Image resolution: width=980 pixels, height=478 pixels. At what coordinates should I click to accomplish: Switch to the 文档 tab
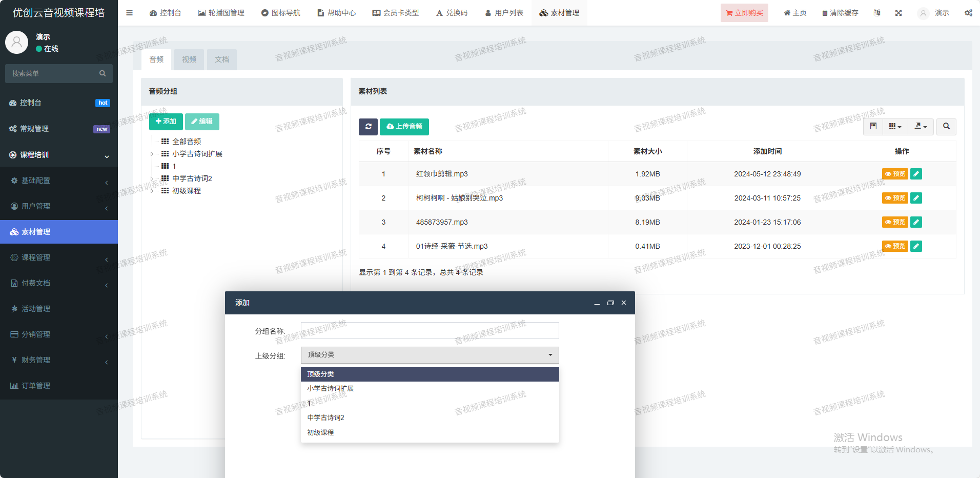[x=221, y=59]
